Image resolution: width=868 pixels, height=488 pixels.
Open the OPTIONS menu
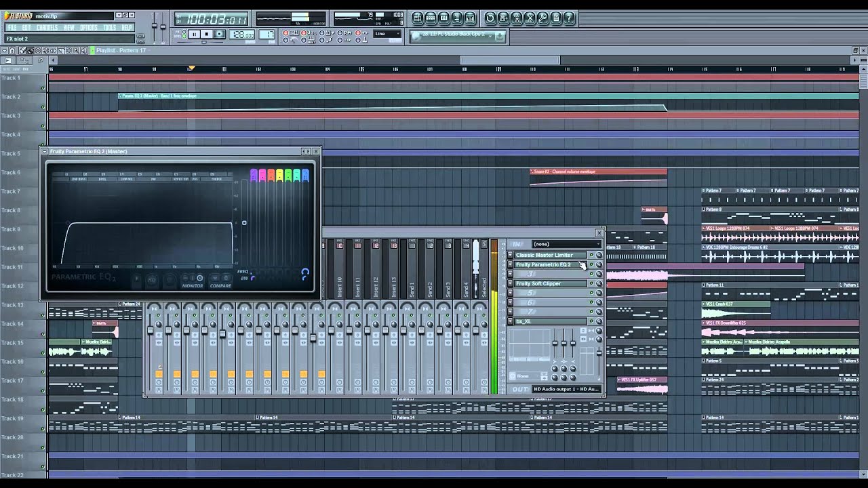(x=89, y=28)
